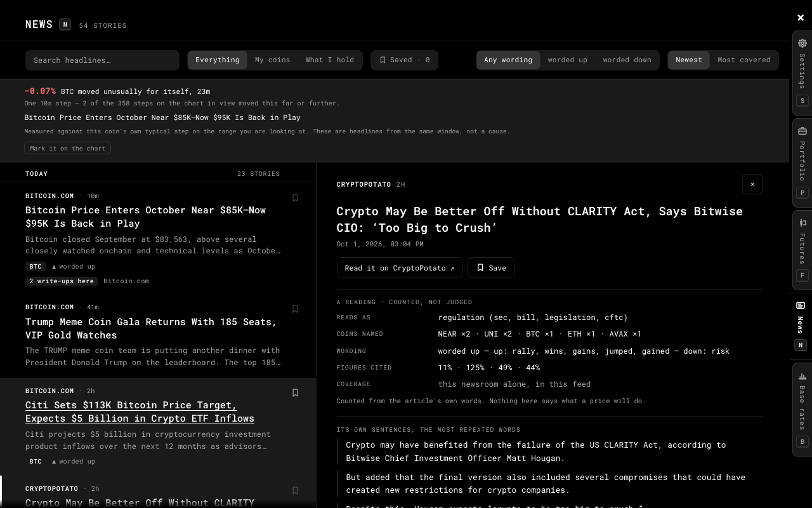812x508 pixels.
Task: Expand the 2 write-ups here tag
Action: point(62,281)
